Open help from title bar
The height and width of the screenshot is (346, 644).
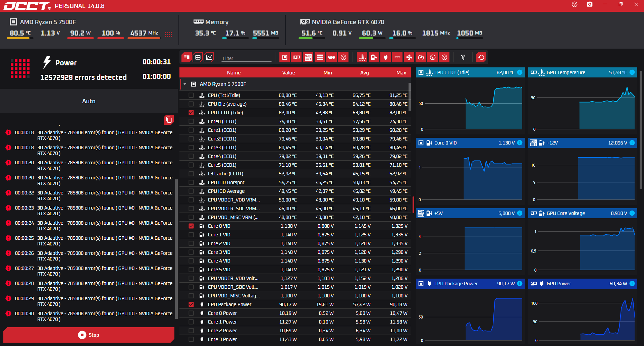(575, 4)
